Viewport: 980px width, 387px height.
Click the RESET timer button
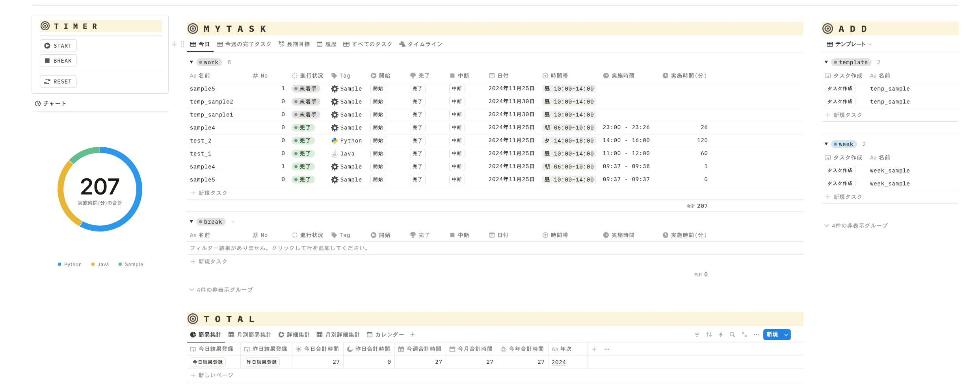click(58, 81)
